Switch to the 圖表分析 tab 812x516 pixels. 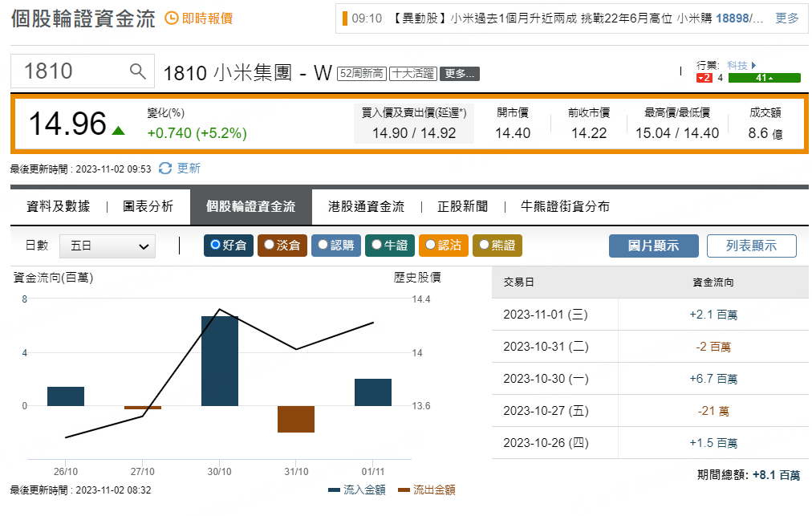148,206
